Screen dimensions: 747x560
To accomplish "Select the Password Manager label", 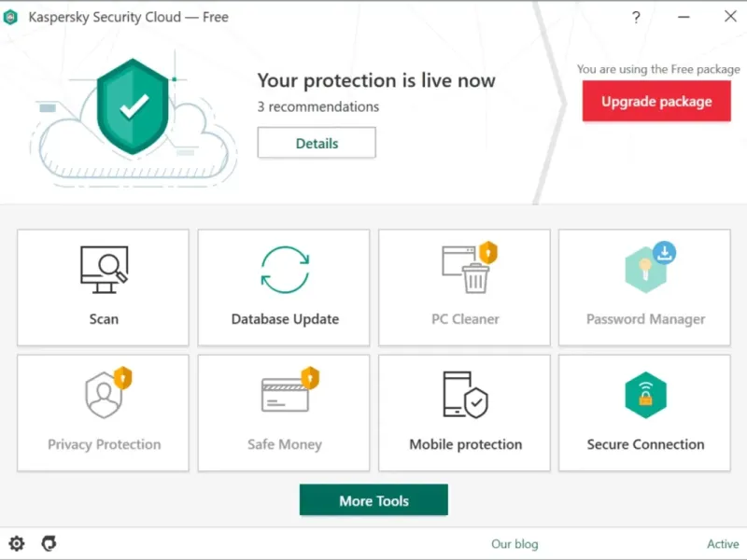I will tap(645, 319).
